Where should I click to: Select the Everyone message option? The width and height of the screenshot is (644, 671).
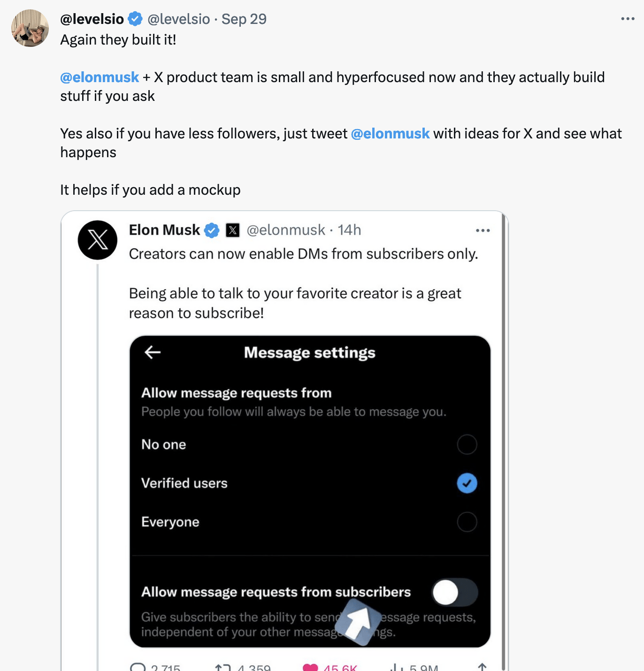pos(467,522)
